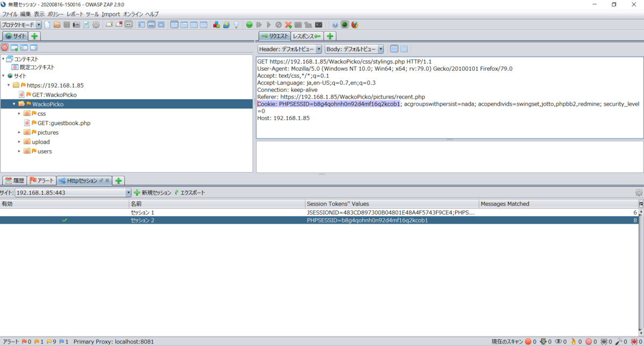
Task: Toggle the show-tab-names icon in main toolbar
Action: (x=129, y=25)
